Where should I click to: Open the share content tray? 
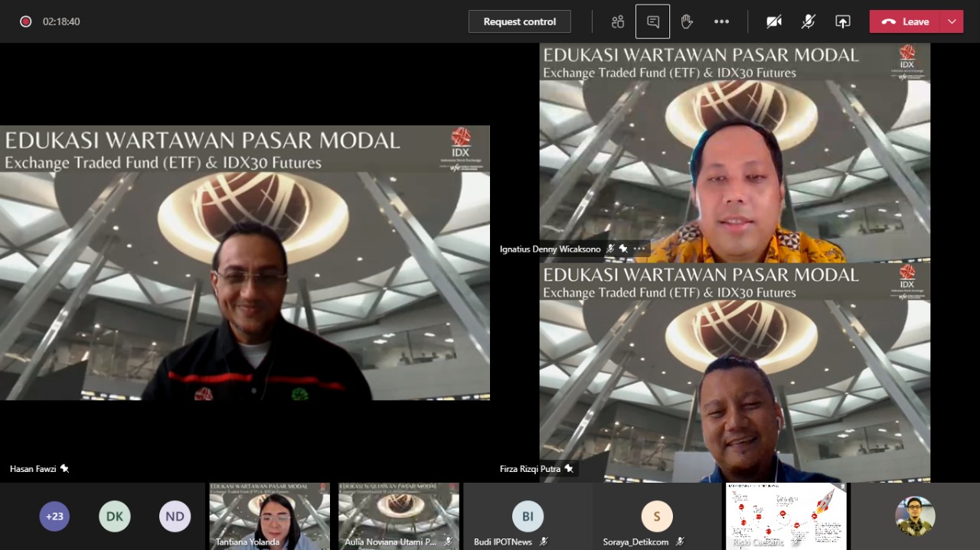[x=842, y=21]
